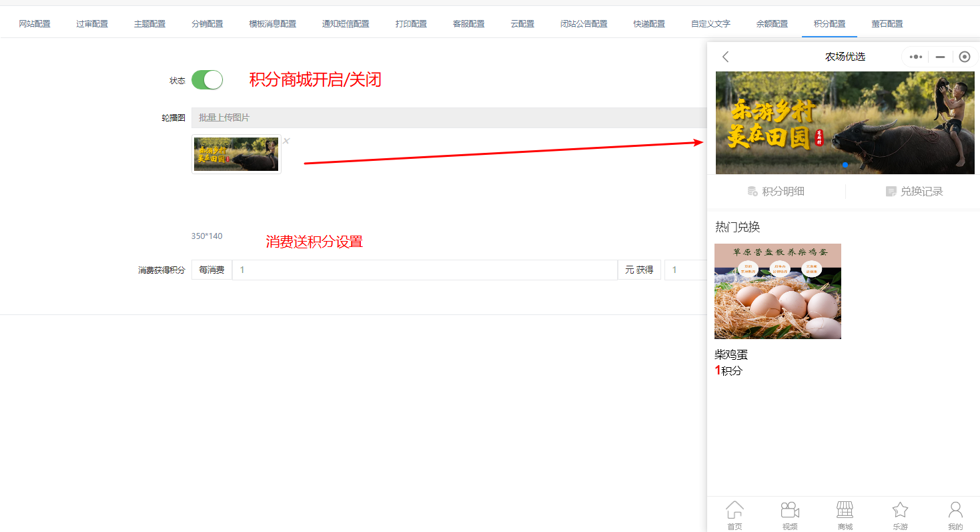Click the 积分明细 coin stack icon
This screenshot has height=532, width=980.
753,192
